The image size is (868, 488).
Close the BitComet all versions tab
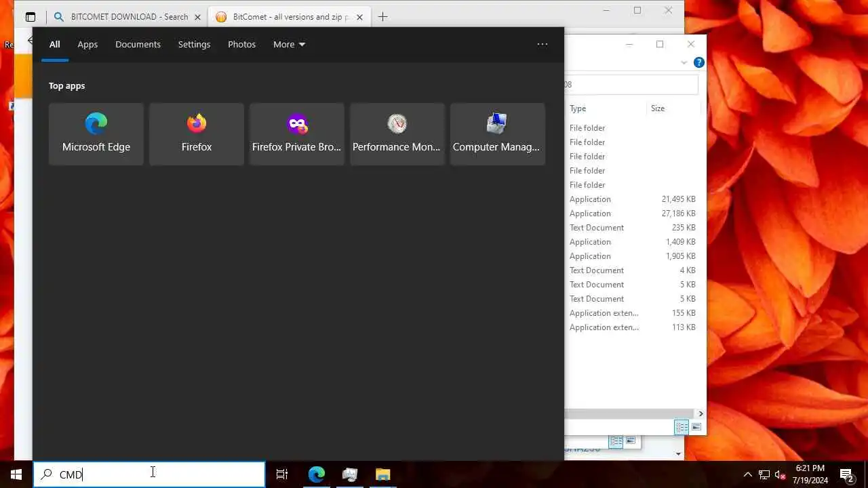(x=359, y=17)
